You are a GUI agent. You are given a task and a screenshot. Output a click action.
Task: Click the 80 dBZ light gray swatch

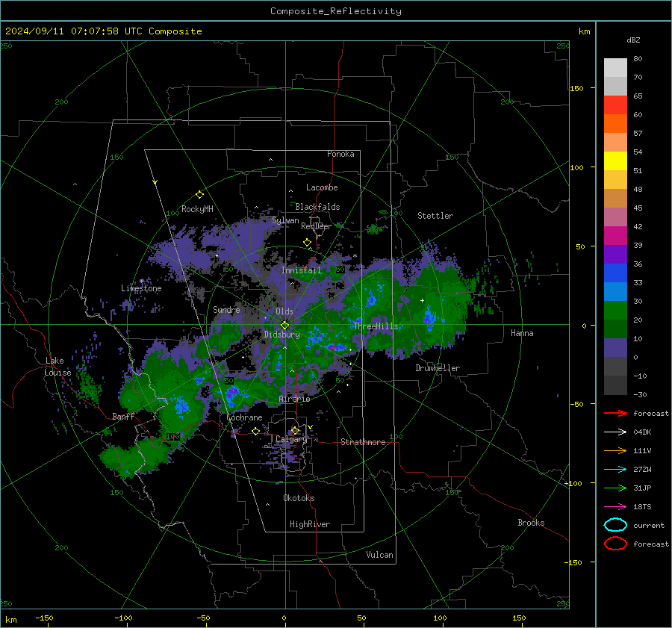coord(615,67)
